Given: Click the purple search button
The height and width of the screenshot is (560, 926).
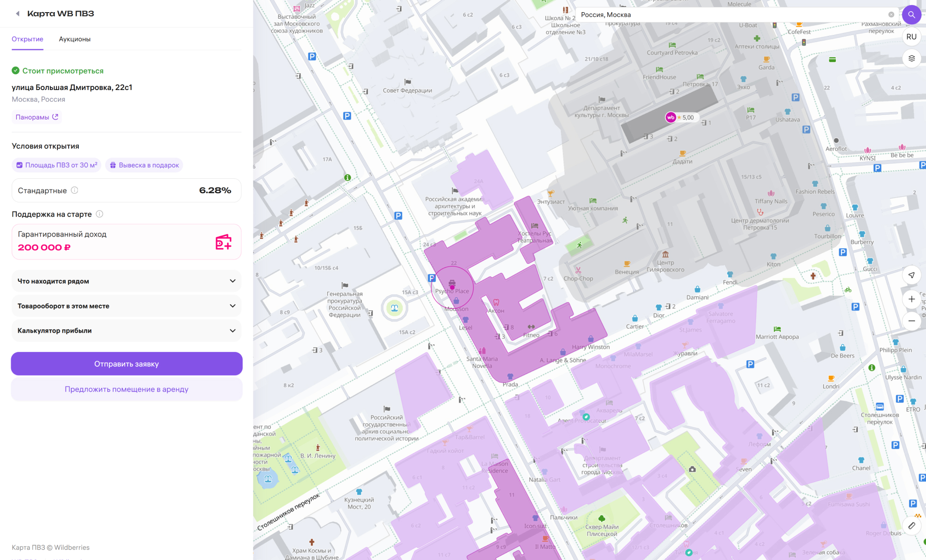Looking at the screenshot, I should (x=911, y=15).
